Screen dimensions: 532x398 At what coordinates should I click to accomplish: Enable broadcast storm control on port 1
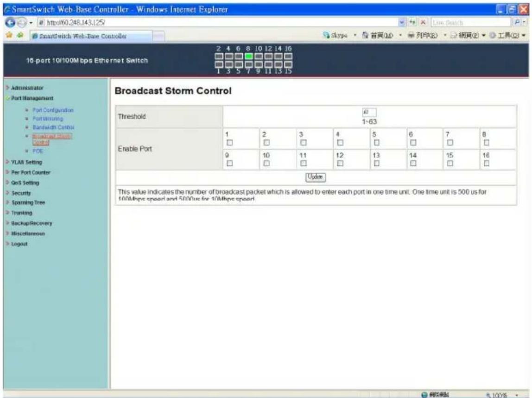[230, 143]
